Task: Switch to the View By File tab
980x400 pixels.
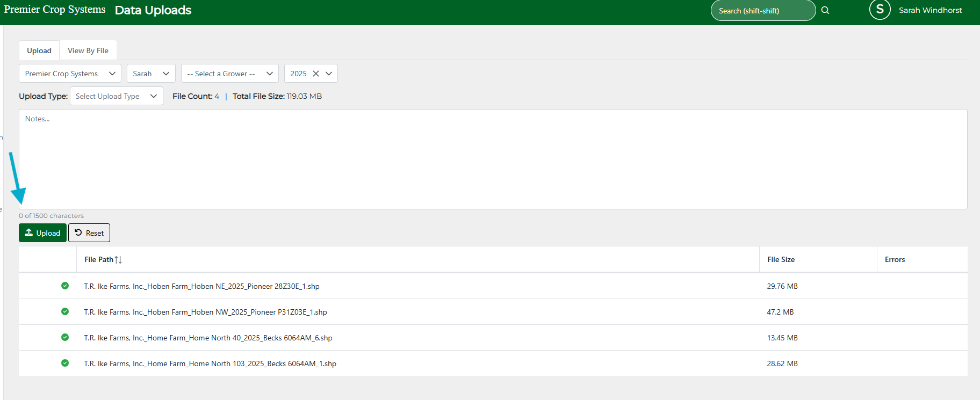Action: pos(88,50)
